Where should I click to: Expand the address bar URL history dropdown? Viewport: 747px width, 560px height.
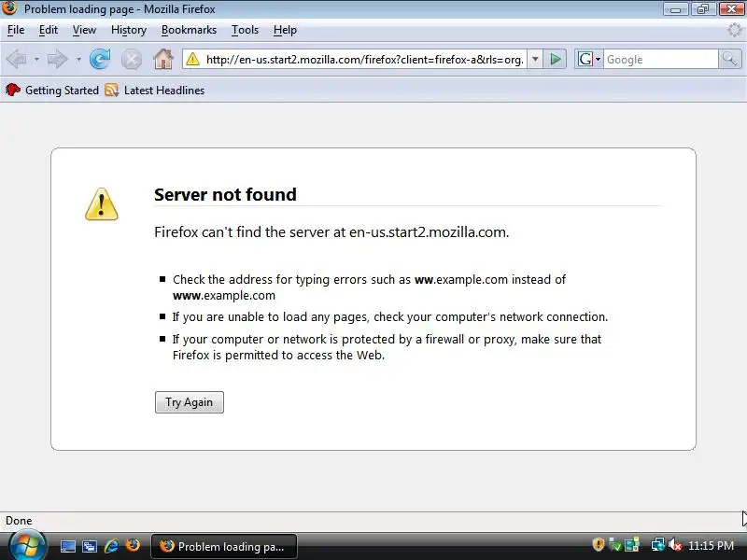[x=535, y=60]
